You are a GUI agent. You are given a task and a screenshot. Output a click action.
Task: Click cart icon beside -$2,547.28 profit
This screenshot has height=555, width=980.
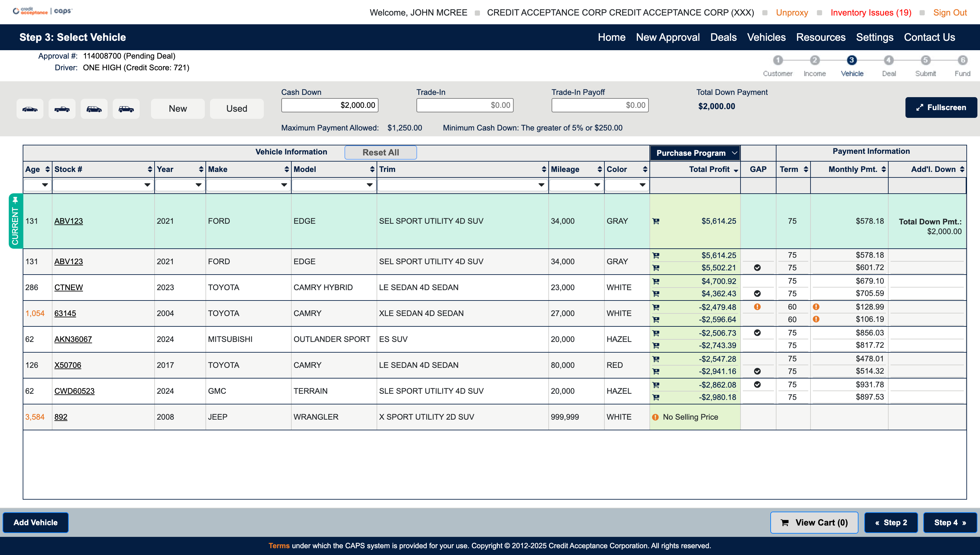656,359
